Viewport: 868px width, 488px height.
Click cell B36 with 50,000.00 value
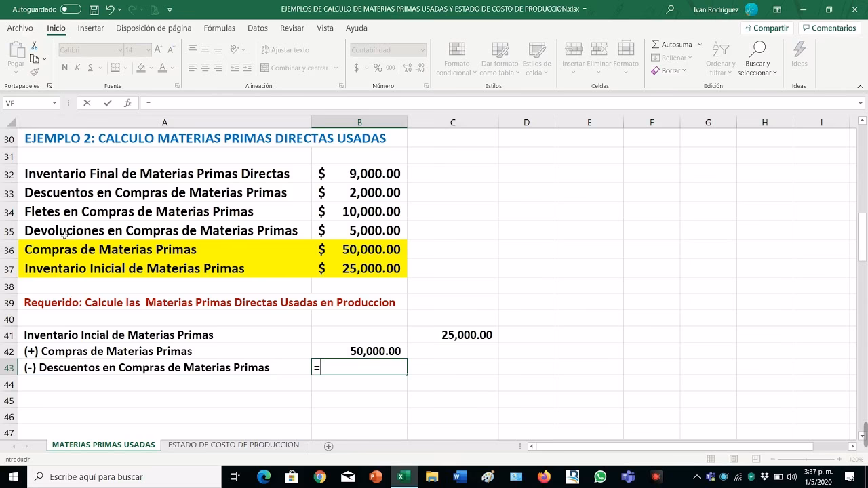[x=359, y=249]
